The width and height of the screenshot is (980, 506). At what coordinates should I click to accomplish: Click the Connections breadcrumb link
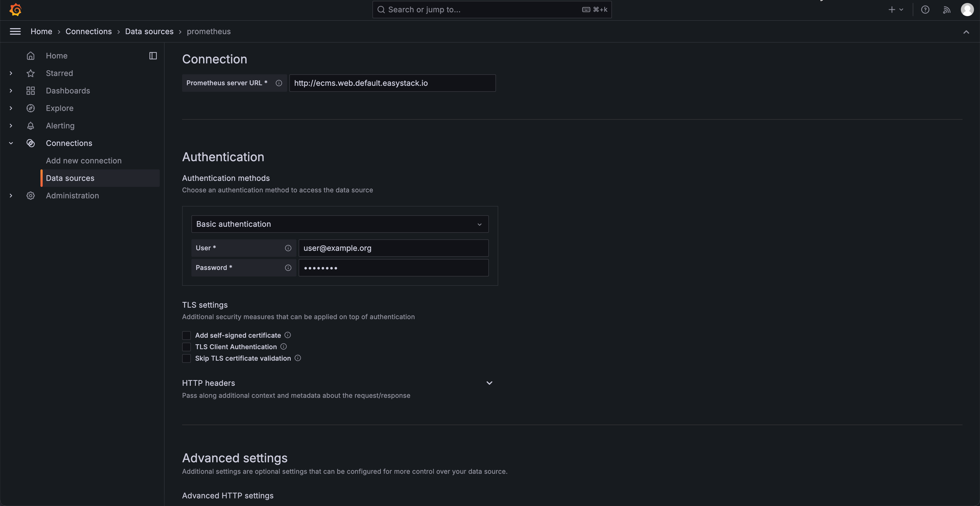[x=89, y=31]
